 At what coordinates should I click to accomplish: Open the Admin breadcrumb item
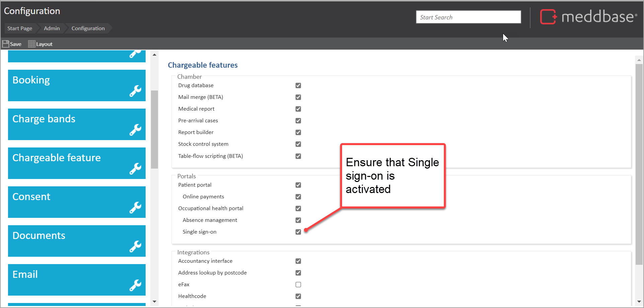pos(52,28)
